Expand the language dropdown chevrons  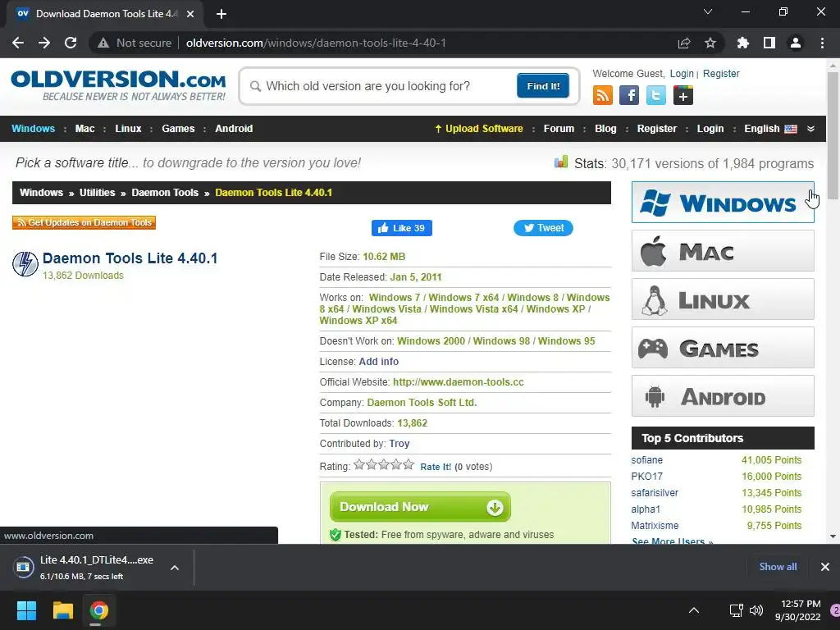[x=810, y=129]
